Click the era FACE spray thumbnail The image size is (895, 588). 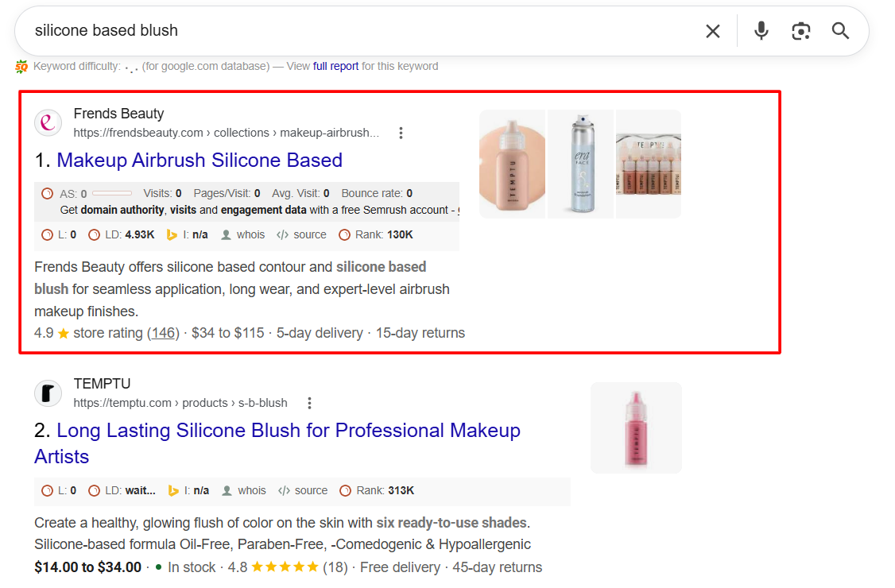(x=580, y=164)
